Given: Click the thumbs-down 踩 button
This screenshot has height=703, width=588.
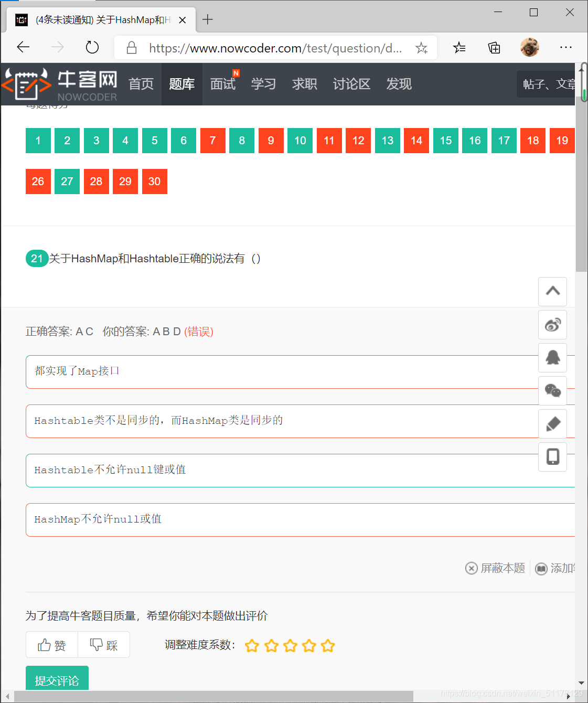Looking at the screenshot, I should point(104,645).
